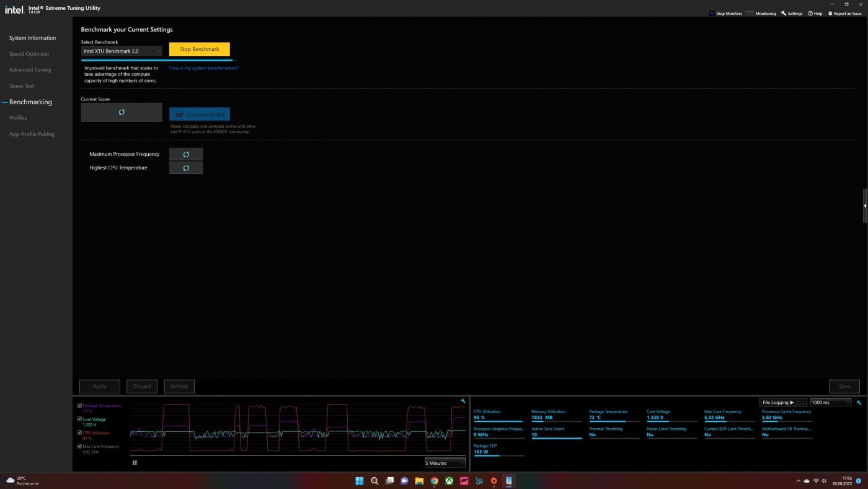This screenshot has width=868, height=489.
Task: Click the '...' browse button beside File Logging
Action: coord(803,402)
